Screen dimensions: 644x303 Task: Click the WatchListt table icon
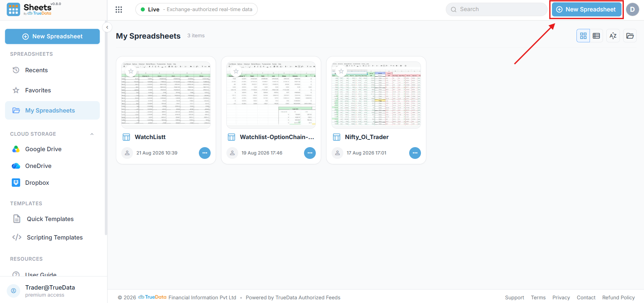click(x=126, y=137)
